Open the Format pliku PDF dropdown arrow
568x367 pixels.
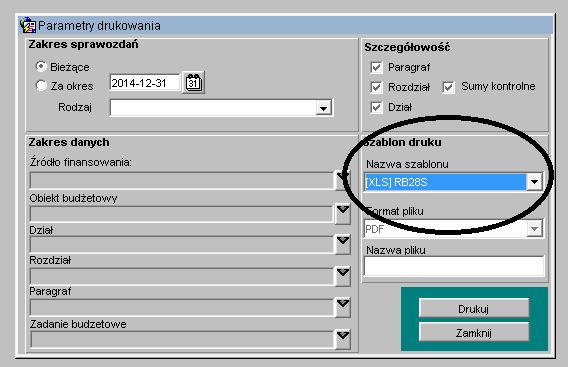(x=534, y=229)
